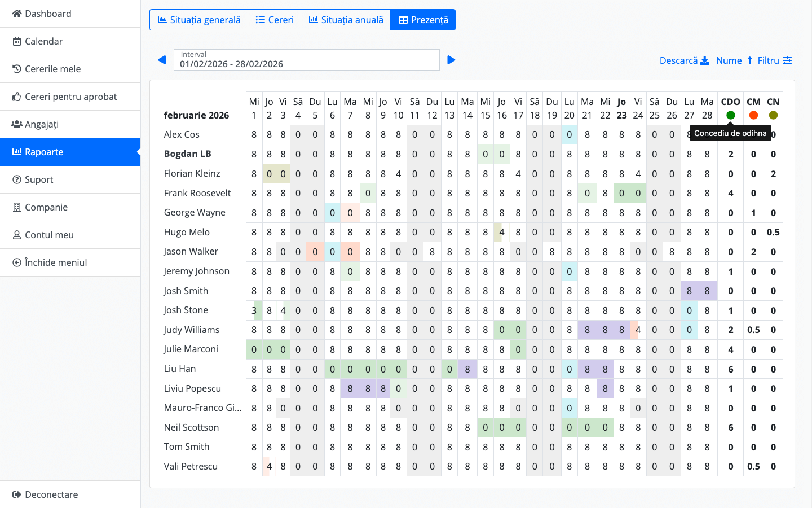Image resolution: width=812 pixels, height=508 pixels.
Task: Open the Angajați employees page
Action: coord(41,124)
